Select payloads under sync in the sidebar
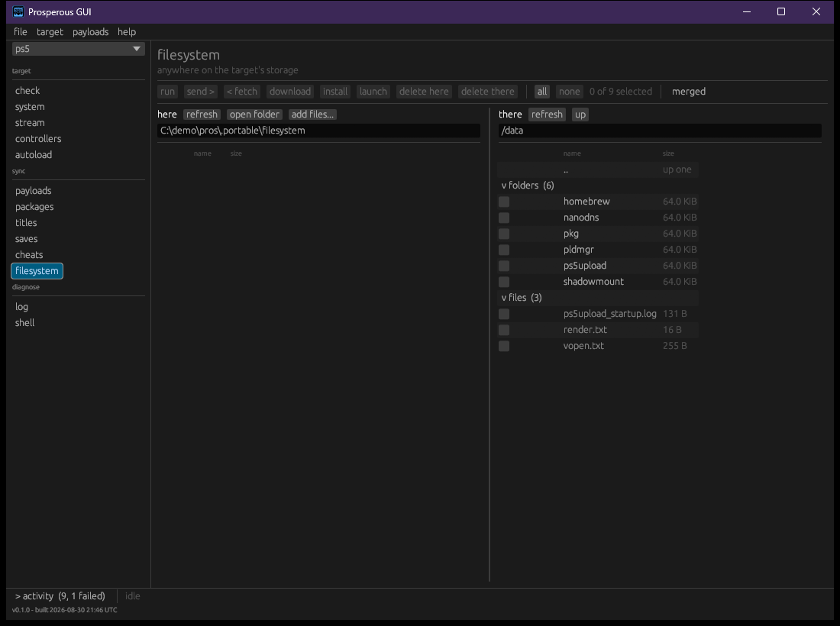This screenshot has width=840, height=626. [33, 191]
